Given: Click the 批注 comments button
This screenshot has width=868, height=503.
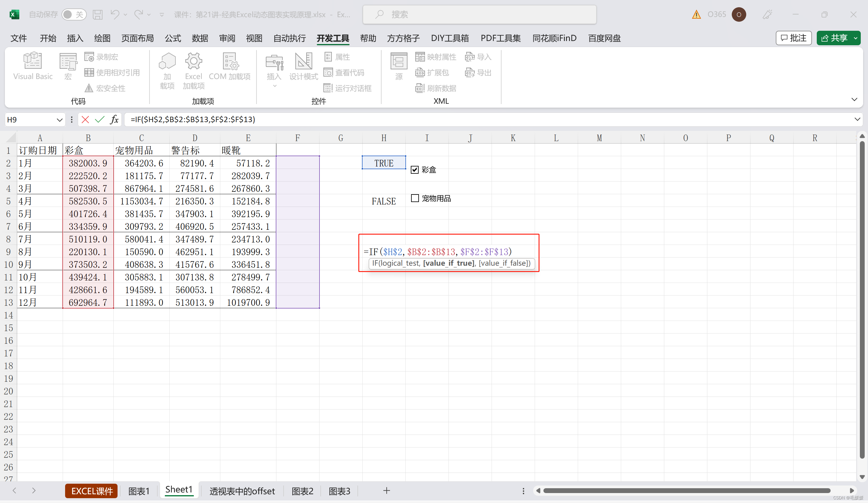Looking at the screenshot, I should (794, 38).
